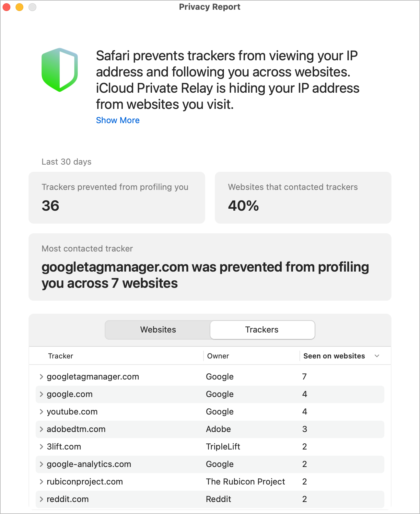The image size is (420, 514).
Task: Click the Show More link
Action: tap(118, 120)
